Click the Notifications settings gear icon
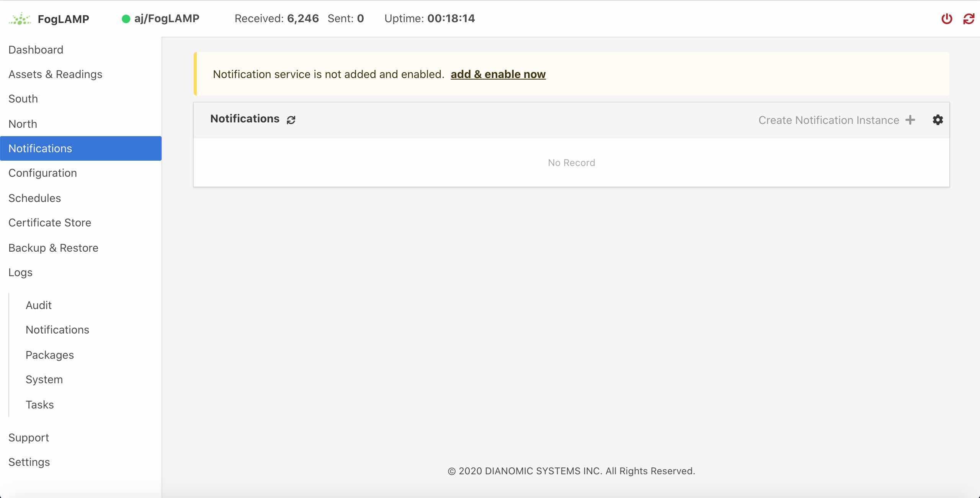 tap(938, 119)
